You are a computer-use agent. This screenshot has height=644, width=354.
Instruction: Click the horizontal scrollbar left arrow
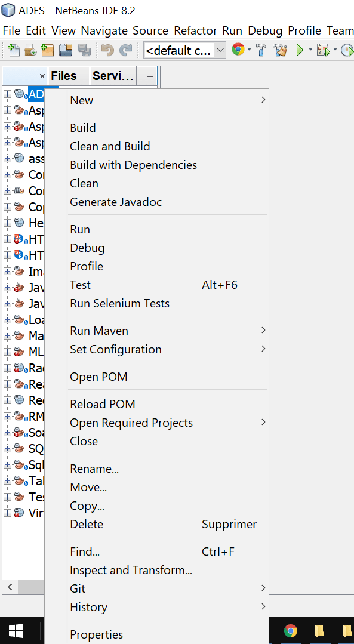point(10,587)
